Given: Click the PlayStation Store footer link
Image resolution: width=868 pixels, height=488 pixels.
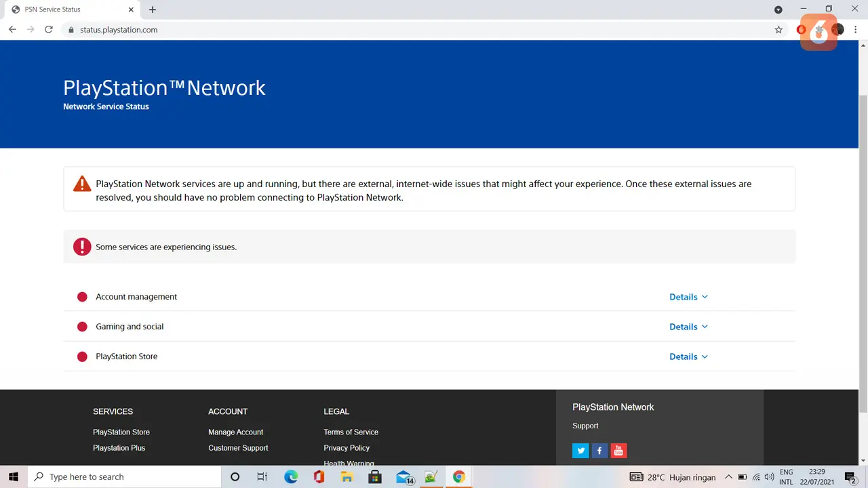Looking at the screenshot, I should tap(121, 432).
